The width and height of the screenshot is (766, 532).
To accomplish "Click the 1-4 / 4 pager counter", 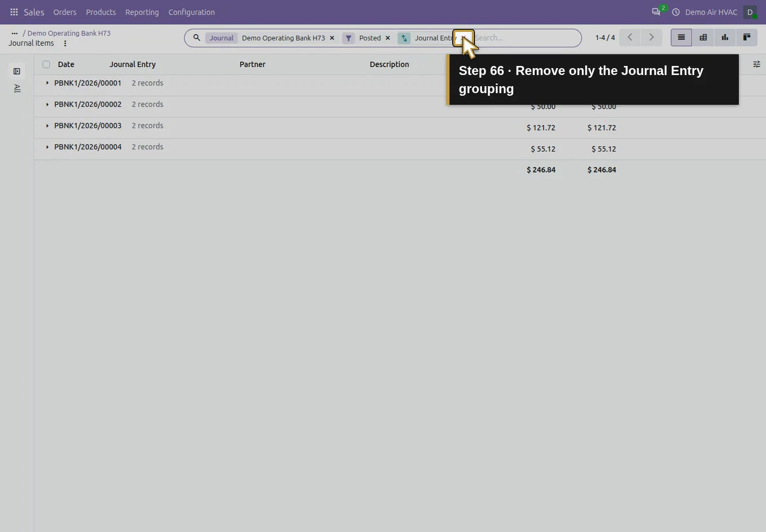I will [x=605, y=37].
